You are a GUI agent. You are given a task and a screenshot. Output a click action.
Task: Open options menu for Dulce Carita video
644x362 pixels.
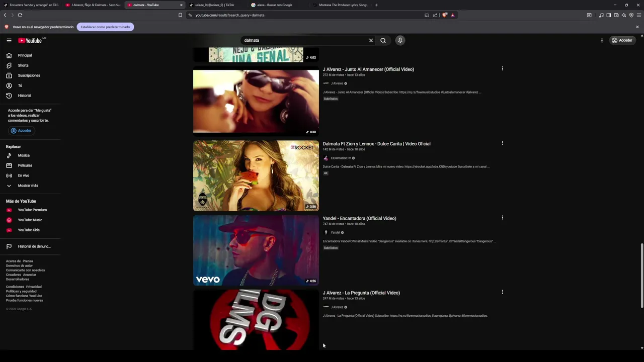click(502, 143)
